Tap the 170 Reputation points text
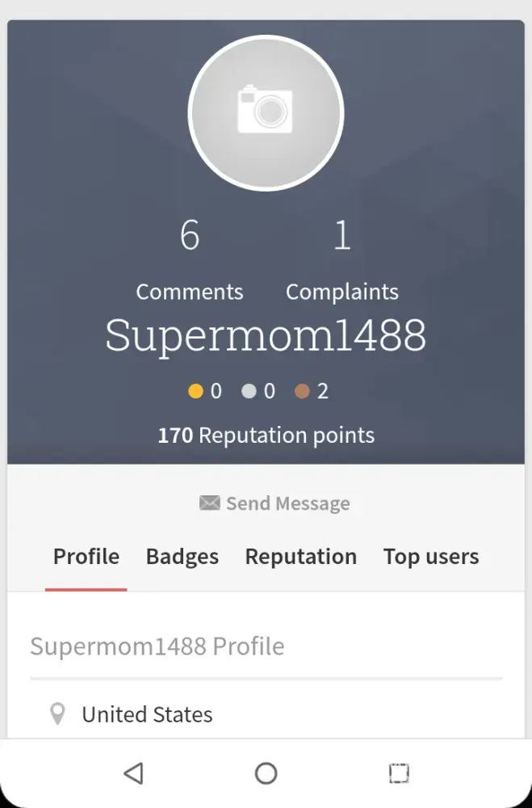 coord(266,436)
